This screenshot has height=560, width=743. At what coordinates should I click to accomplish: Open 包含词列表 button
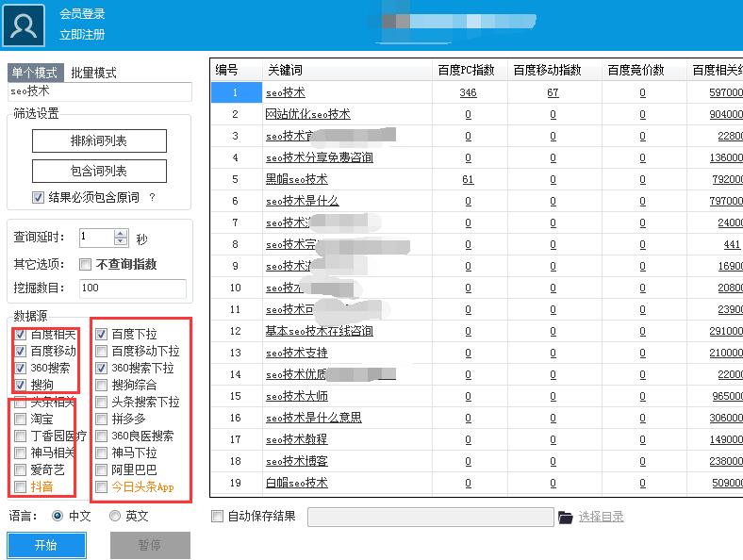pos(100,171)
